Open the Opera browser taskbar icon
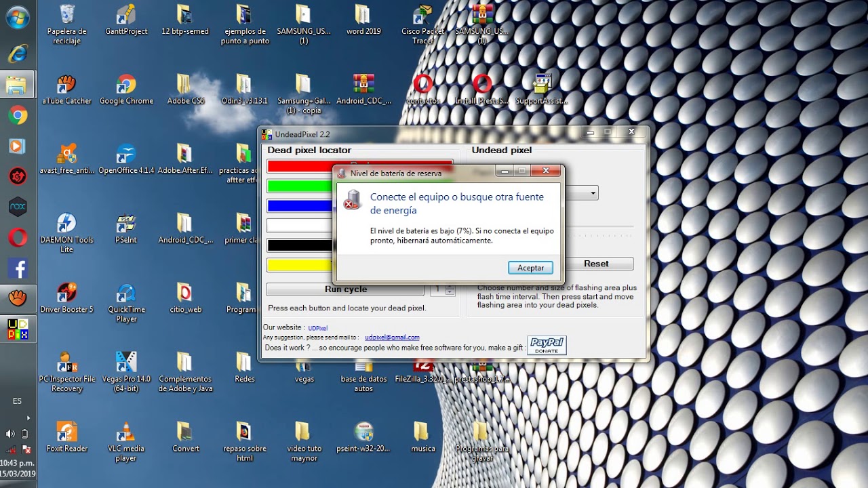This screenshot has width=868, height=488. 18,237
